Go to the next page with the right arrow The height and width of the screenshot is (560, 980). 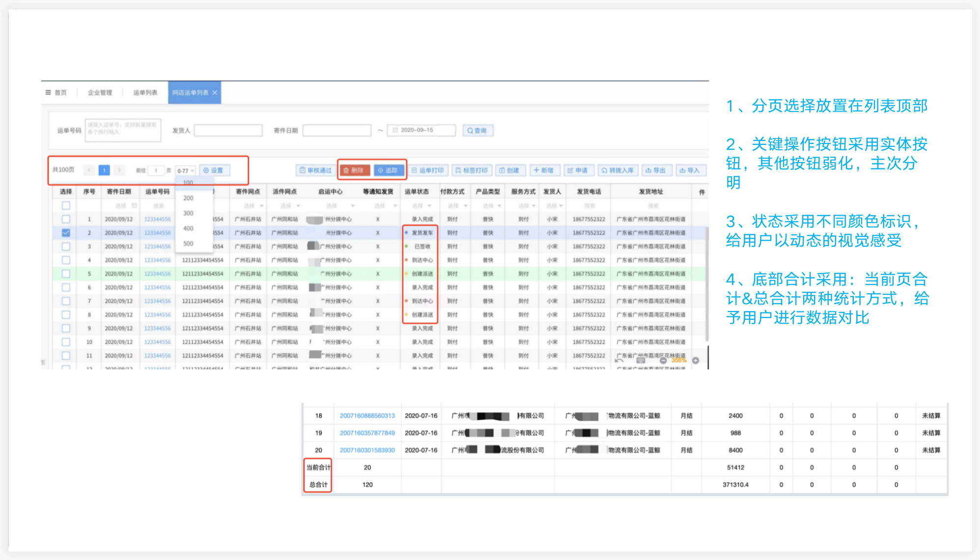tap(119, 170)
